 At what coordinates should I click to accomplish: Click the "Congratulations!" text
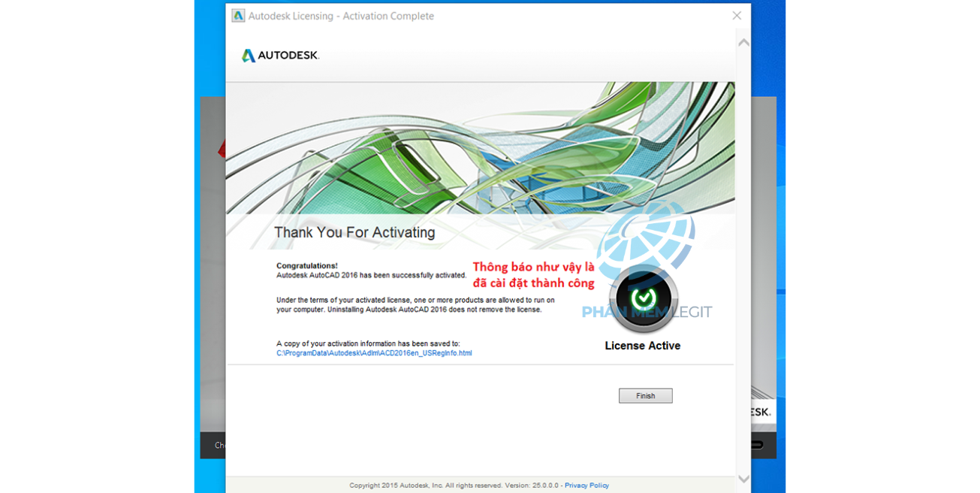pos(307,266)
